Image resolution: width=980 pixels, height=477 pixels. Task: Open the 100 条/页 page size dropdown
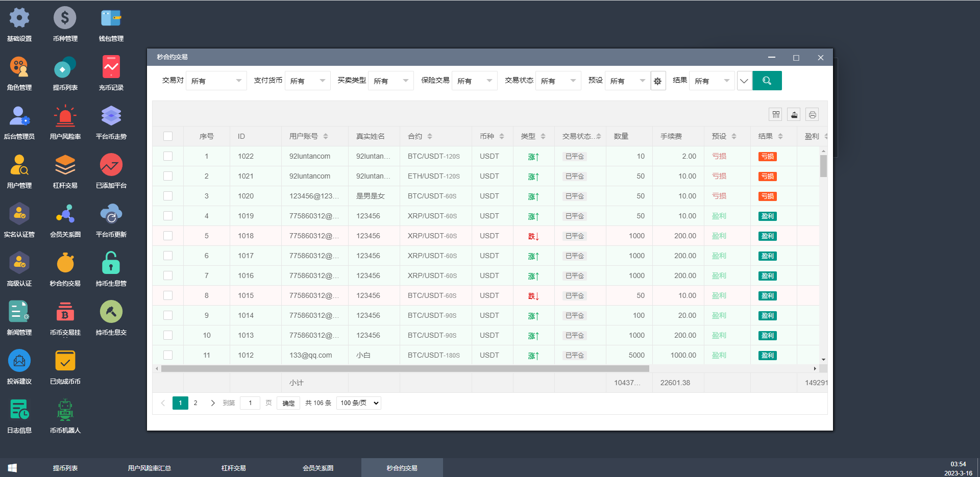pyautogui.click(x=359, y=403)
